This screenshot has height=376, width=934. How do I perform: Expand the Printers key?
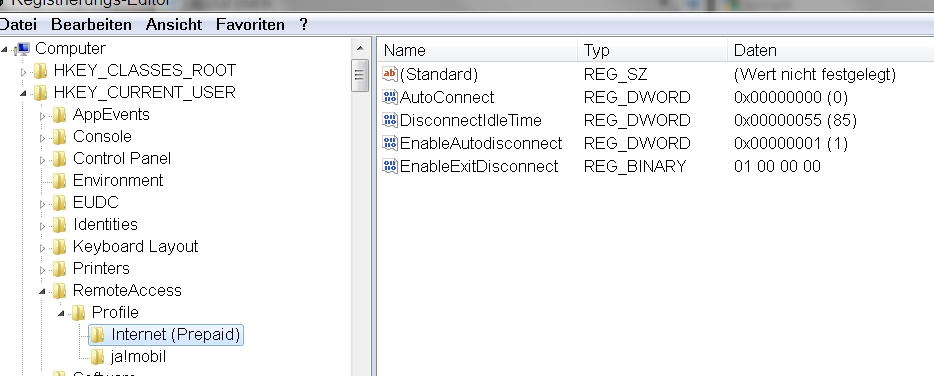pyautogui.click(x=42, y=270)
